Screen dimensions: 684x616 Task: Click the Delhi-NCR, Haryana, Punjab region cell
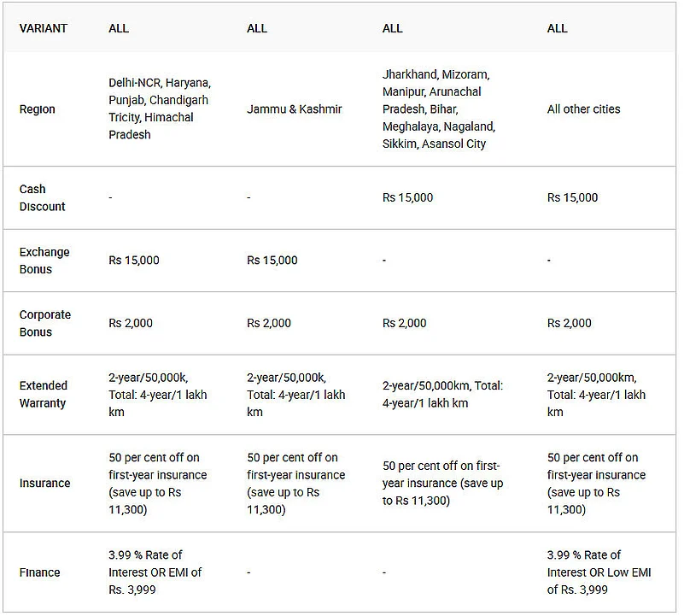click(x=159, y=109)
